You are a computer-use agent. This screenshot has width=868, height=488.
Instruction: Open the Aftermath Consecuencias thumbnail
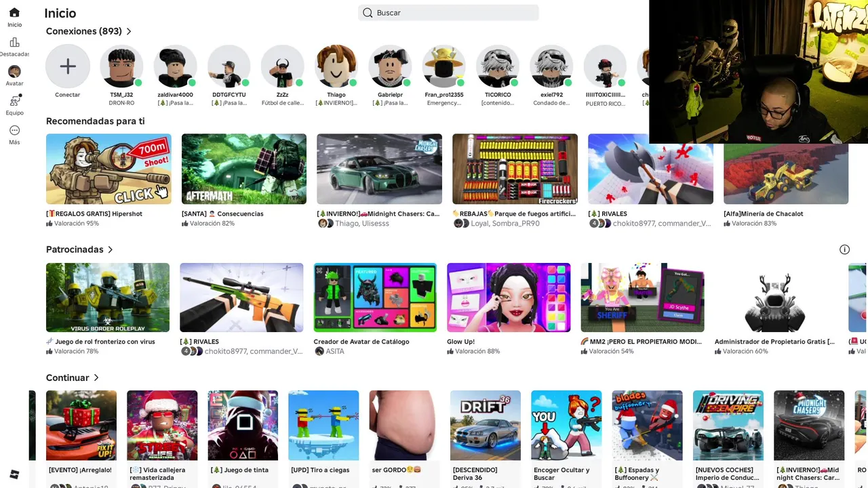244,169
